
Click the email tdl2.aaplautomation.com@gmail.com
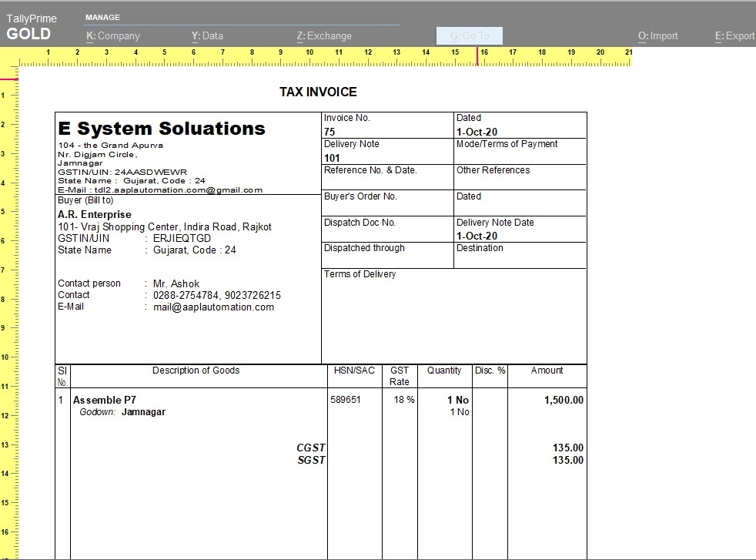pyautogui.click(x=173, y=189)
